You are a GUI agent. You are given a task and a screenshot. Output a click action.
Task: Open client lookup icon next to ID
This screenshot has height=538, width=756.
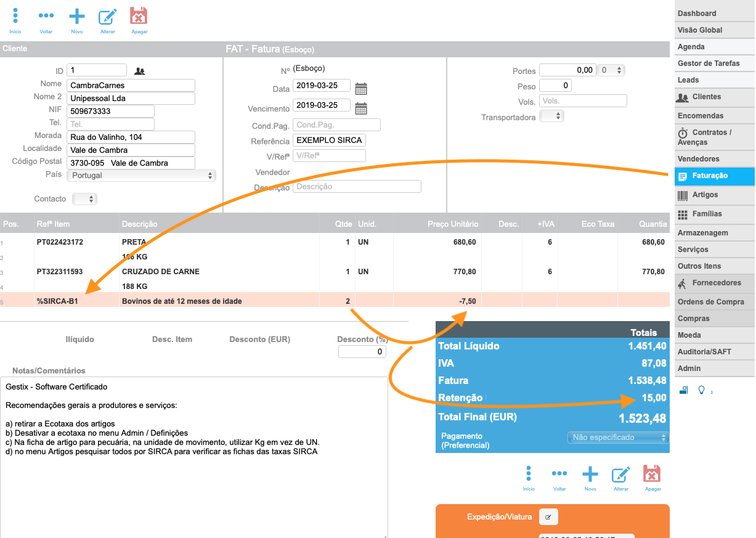[x=140, y=71]
